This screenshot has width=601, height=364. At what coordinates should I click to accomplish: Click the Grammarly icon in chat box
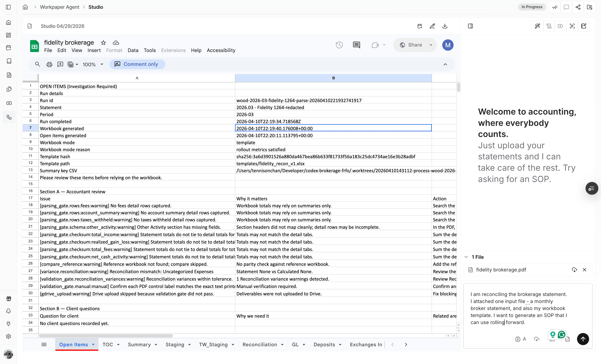coord(562,335)
